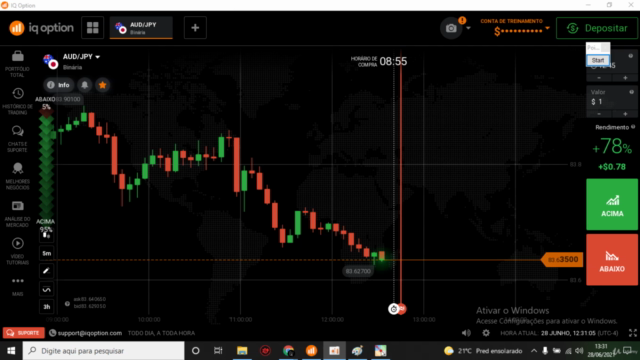This screenshot has height=360, width=640.
Task: Open Vídeo Tutoriais section
Action: pyautogui.click(x=17, y=251)
